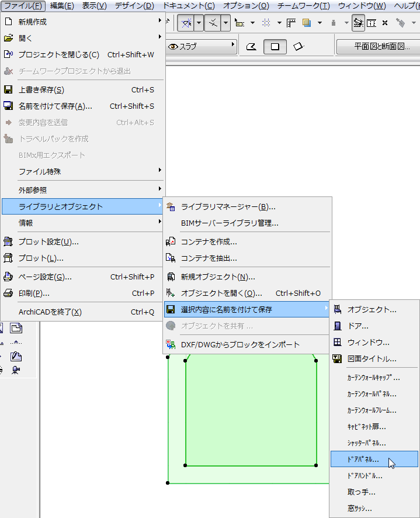Open ページ設定(G)... dialog
The height and width of the screenshot is (518, 420).
tap(83, 277)
